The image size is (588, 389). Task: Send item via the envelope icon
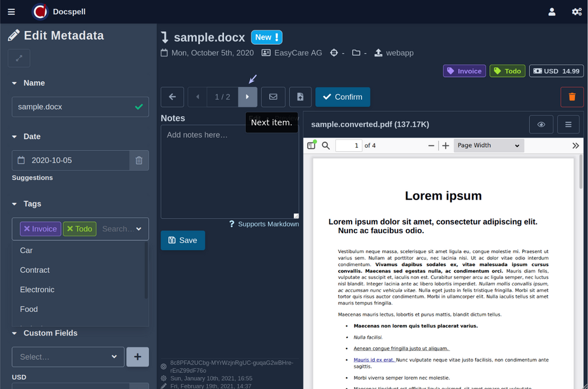tap(273, 97)
